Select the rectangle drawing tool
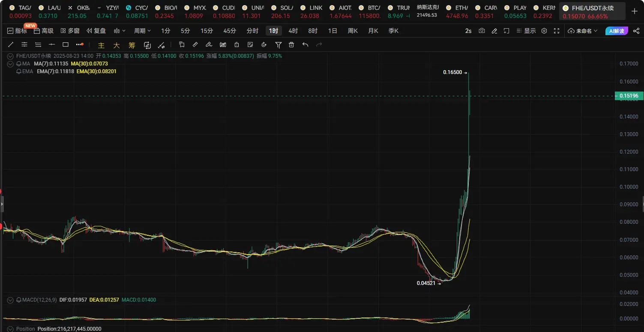 pyautogui.click(x=66, y=44)
